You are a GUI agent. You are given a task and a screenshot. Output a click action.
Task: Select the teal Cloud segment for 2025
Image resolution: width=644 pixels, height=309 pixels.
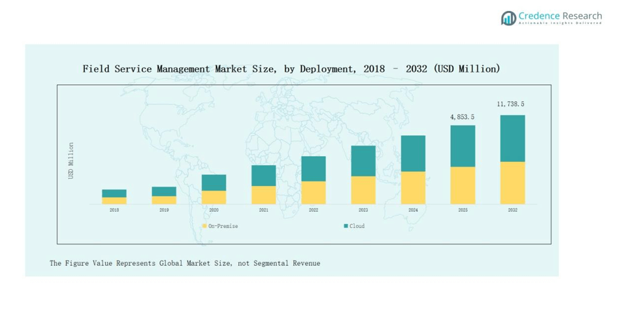pyautogui.click(x=462, y=146)
